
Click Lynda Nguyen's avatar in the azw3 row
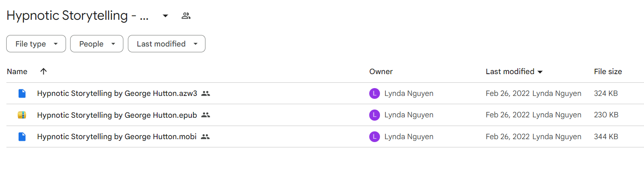[374, 93]
